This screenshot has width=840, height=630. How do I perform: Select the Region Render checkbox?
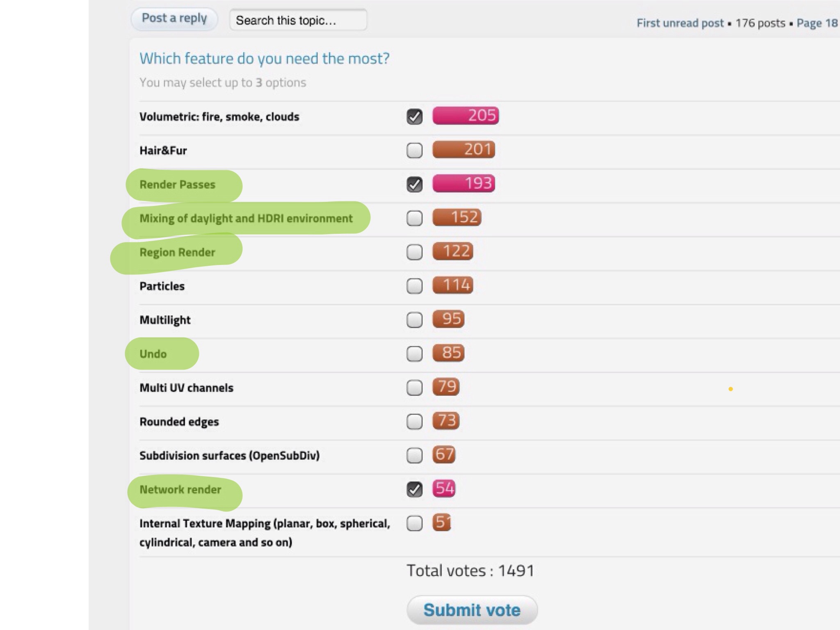(x=414, y=252)
